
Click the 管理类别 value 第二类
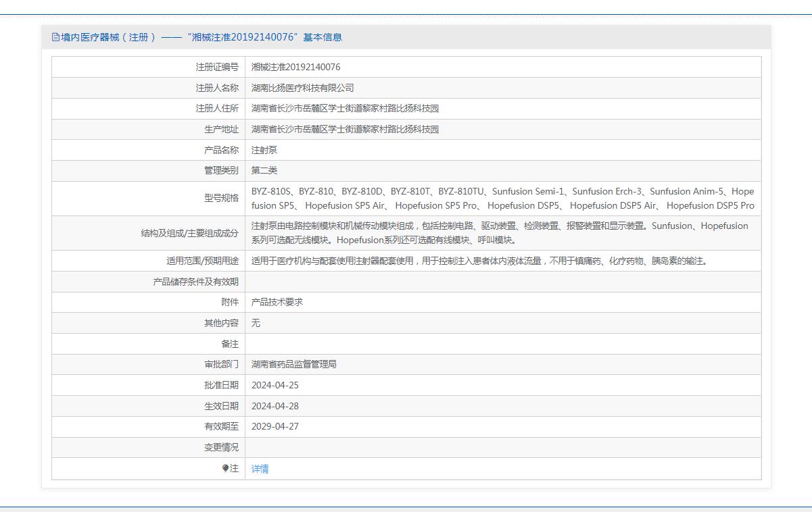(x=264, y=170)
